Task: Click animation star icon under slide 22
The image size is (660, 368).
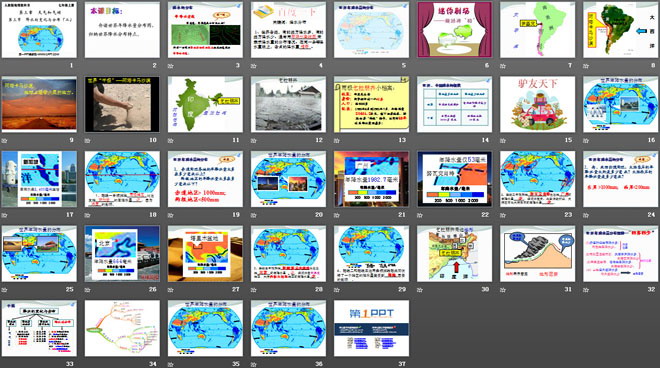Action: click(420, 215)
